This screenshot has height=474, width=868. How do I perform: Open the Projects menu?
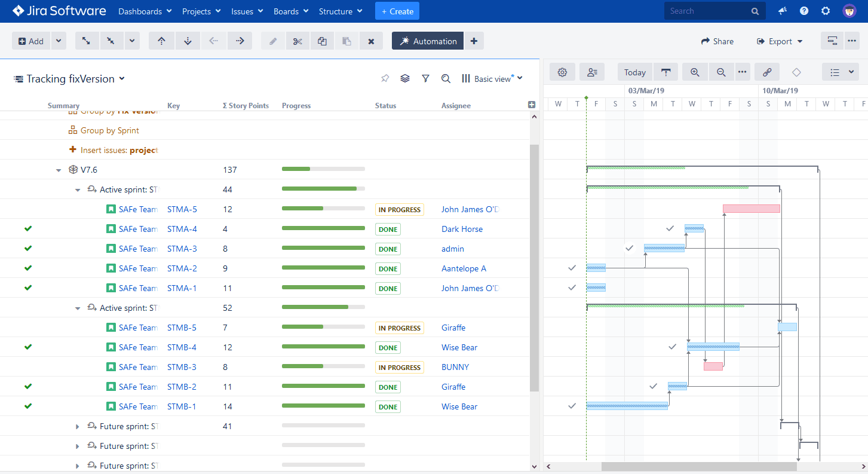pyautogui.click(x=201, y=11)
